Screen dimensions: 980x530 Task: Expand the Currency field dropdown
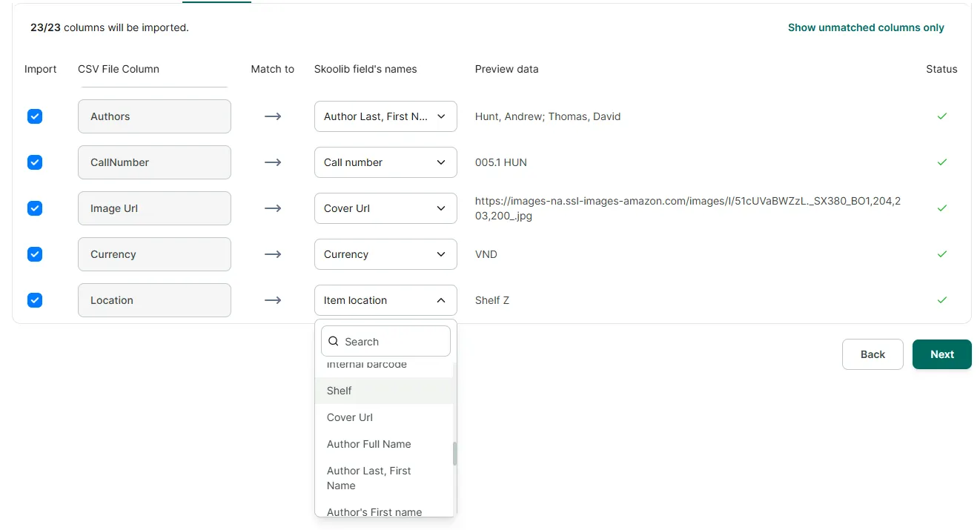(x=385, y=254)
